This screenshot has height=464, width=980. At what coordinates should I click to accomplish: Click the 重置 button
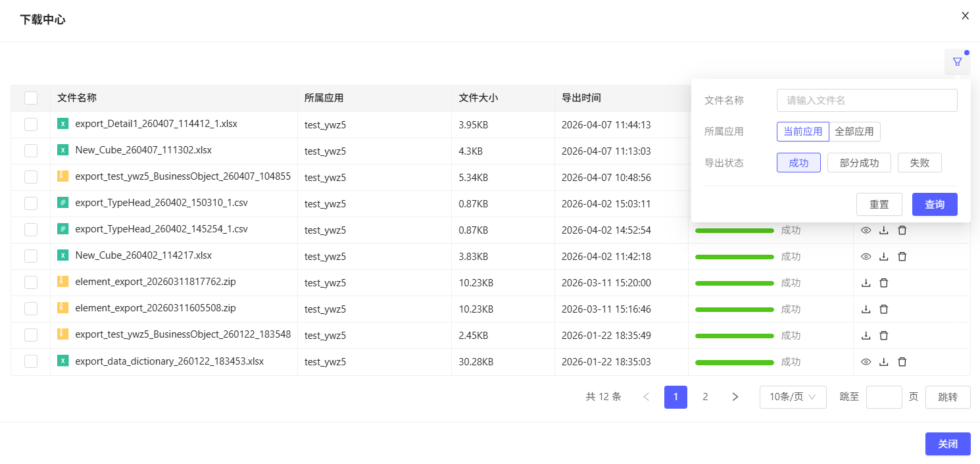tap(879, 205)
